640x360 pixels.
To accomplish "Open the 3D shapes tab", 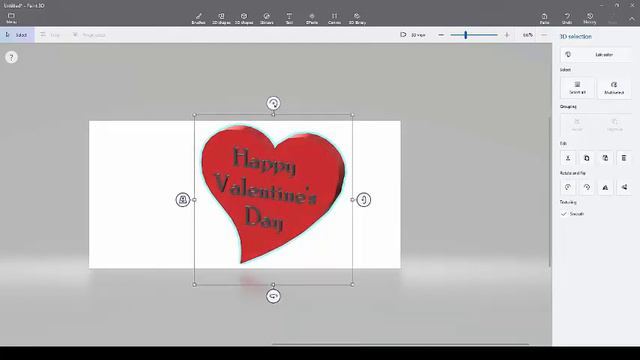I will (244, 18).
